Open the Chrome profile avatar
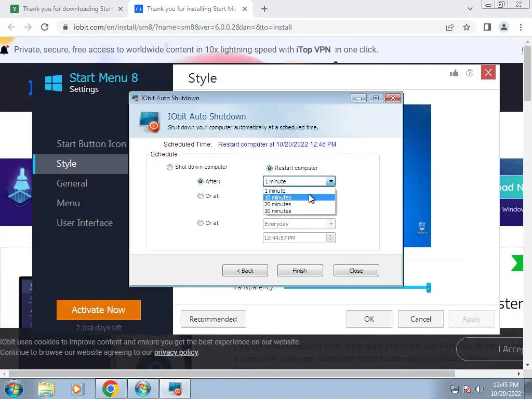Screen dimensions: 532x399 [x=504, y=27]
